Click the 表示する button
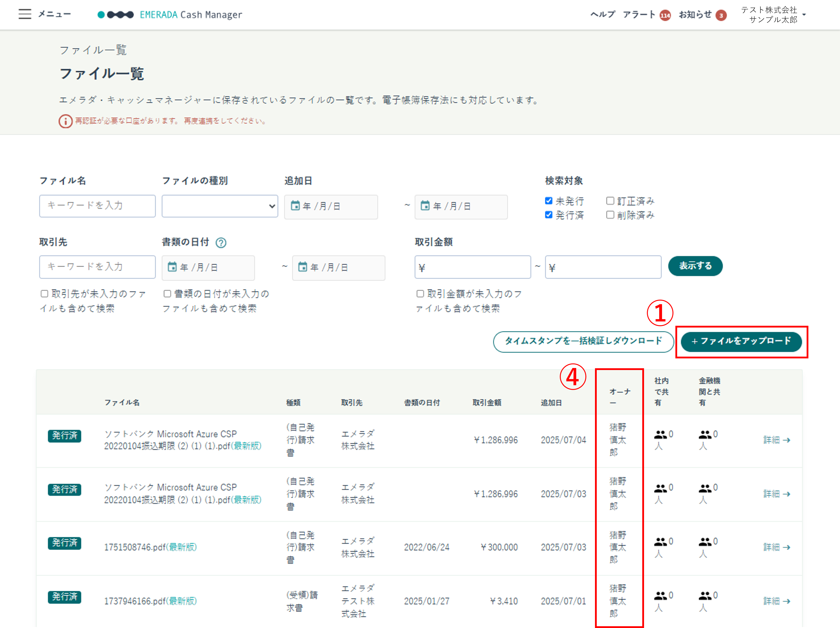 [x=695, y=266]
